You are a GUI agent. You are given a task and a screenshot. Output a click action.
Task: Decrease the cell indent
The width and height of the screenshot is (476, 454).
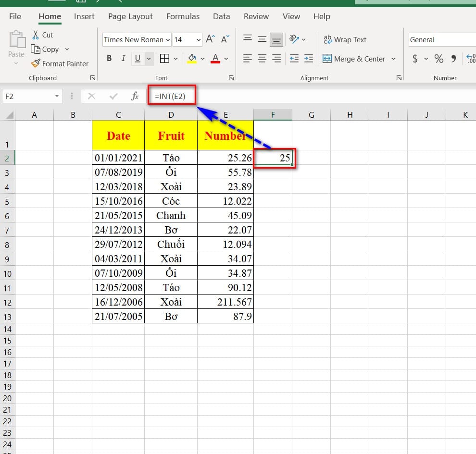294,58
